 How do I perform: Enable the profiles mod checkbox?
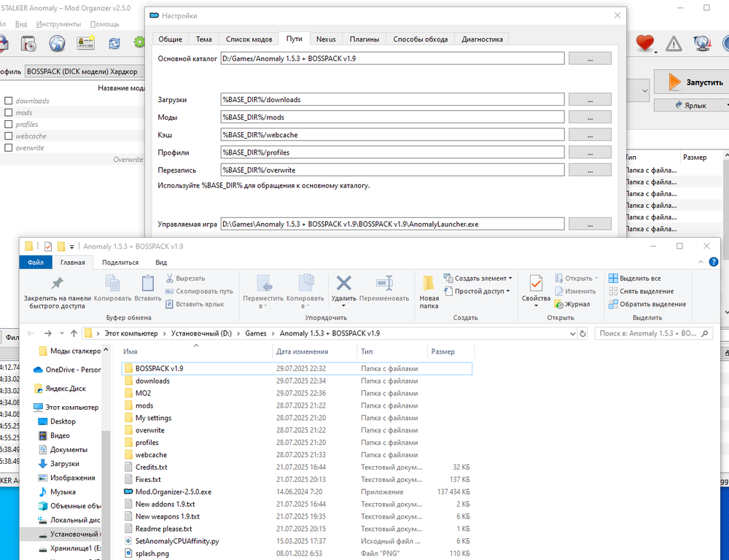tap(9, 125)
